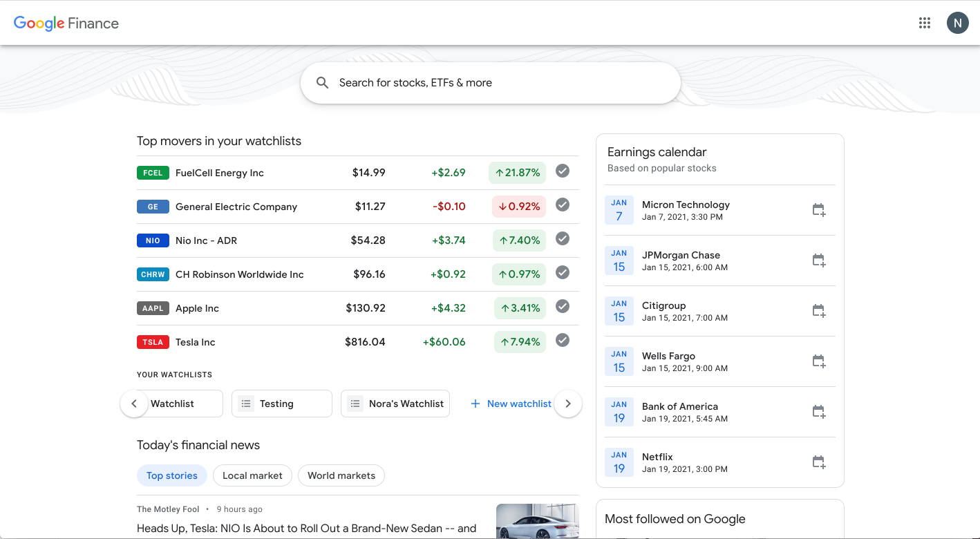Add Netflix earnings to calendar

tap(819, 462)
